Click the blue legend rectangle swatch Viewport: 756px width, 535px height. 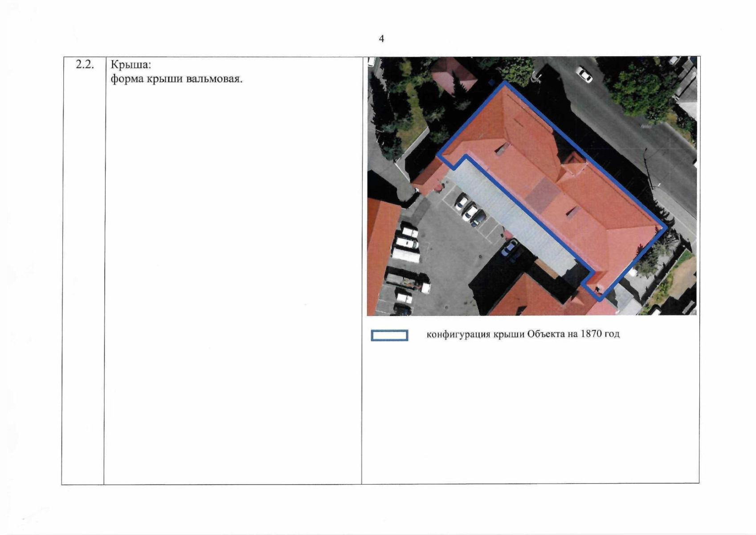(x=390, y=335)
